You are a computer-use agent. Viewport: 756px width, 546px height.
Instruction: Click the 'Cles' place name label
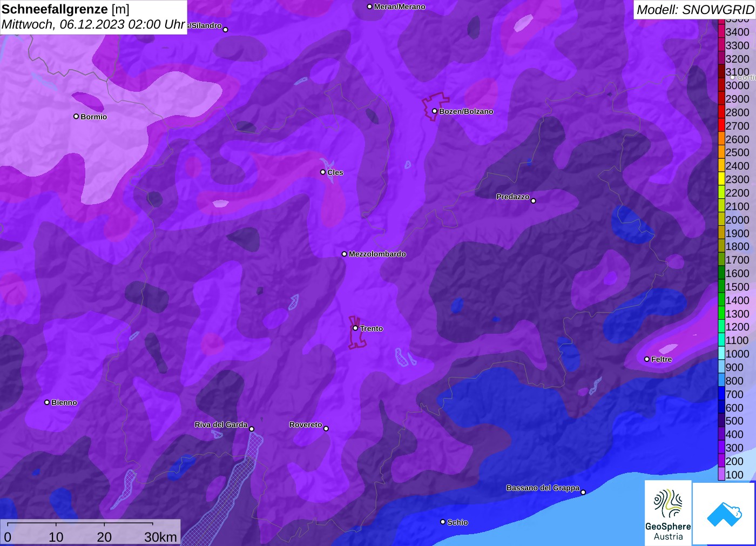[335, 172]
